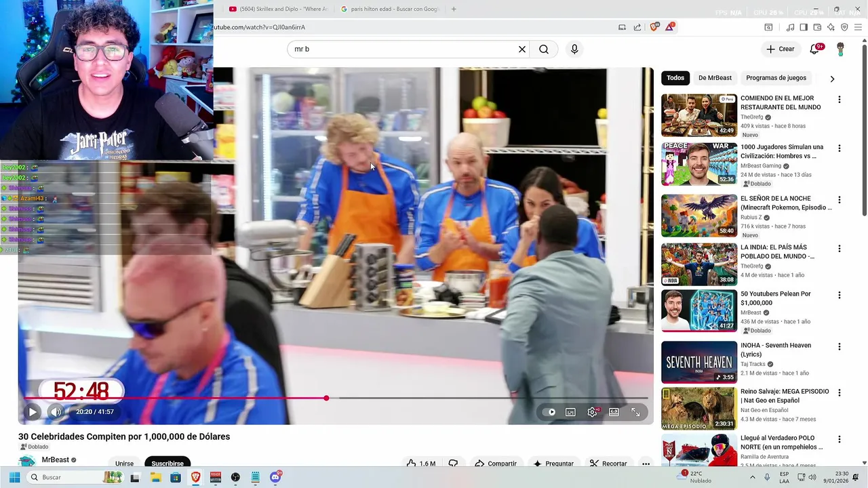The height and width of the screenshot is (488, 868).
Task: Open the '1000 Jugadores Simulan una Civilización' thumbnail
Action: point(699,164)
